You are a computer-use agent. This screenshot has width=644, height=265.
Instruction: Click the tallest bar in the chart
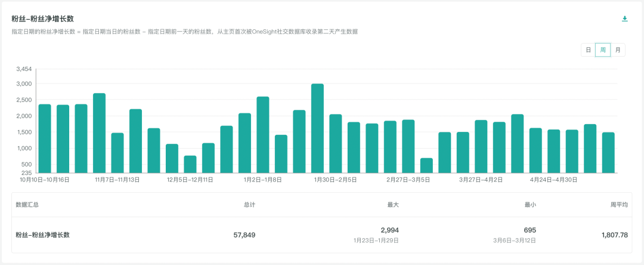(317, 128)
